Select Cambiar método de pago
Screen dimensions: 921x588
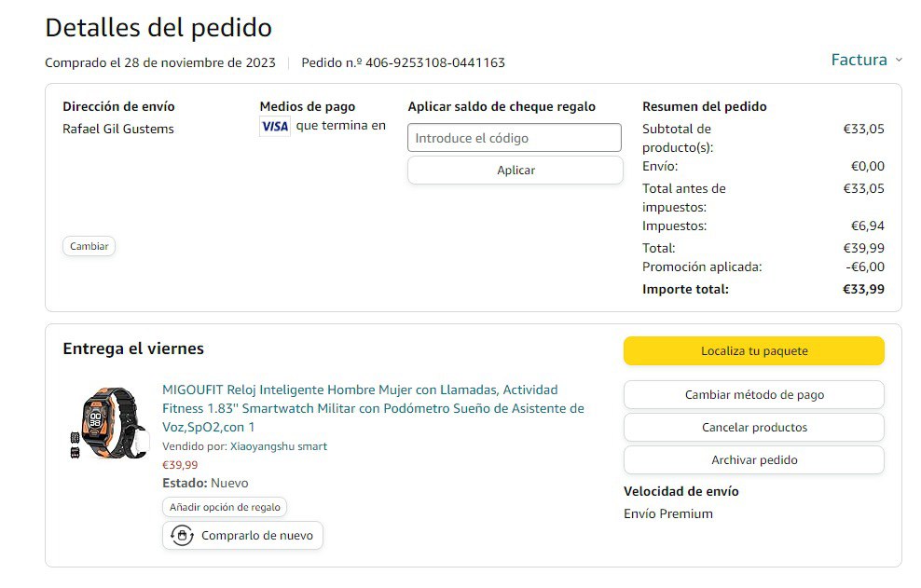(753, 395)
